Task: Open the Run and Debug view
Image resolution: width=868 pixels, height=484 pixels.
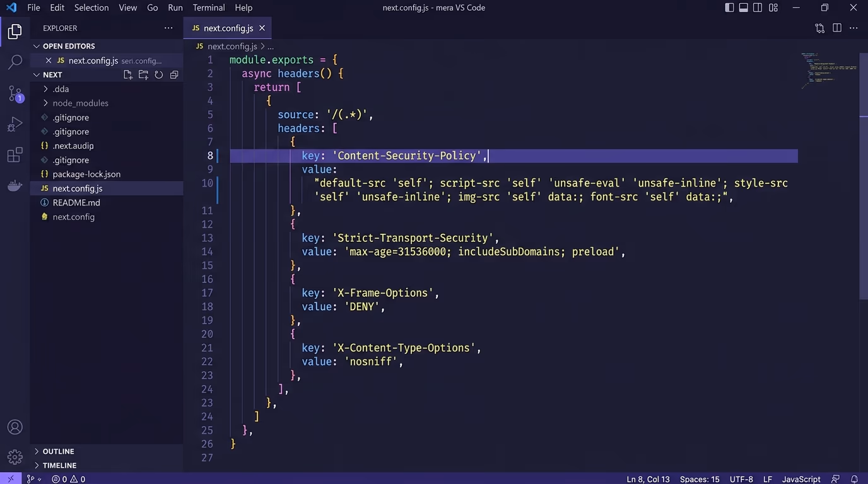Action: click(x=15, y=124)
